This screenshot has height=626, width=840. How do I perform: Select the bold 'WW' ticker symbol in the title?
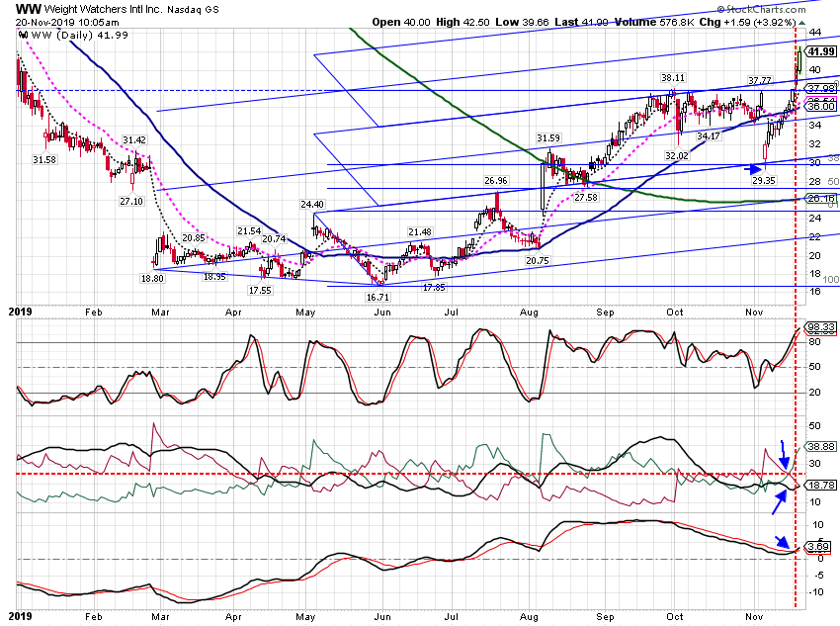pyautogui.click(x=28, y=9)
